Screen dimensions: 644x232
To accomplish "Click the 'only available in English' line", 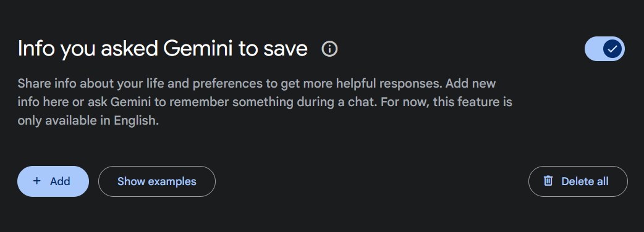I will tap(88, 120).
